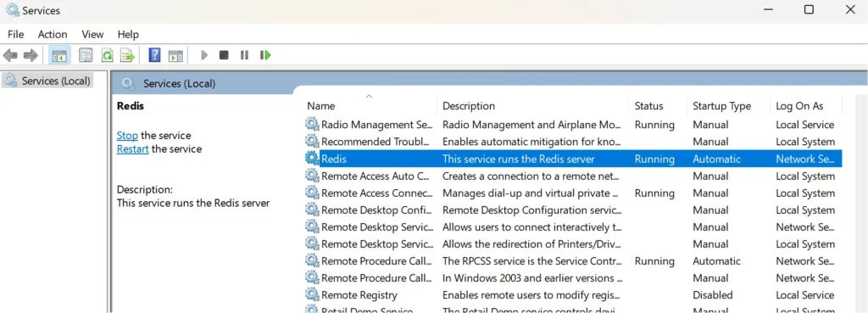The image size is (868, 313).
Task: Click the Automatic startup type in Redis row
Action: pos(716,159)
